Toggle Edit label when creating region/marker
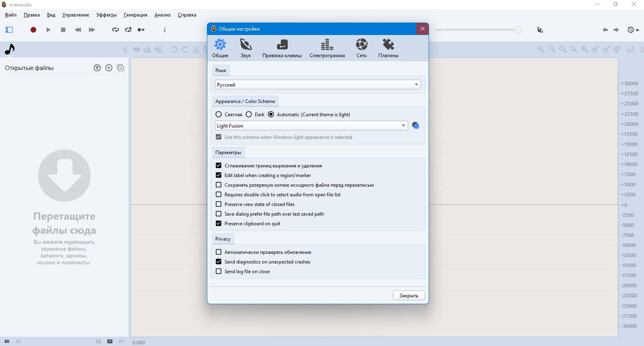Viewport: 644px width, 346px height. coord(219,175)
